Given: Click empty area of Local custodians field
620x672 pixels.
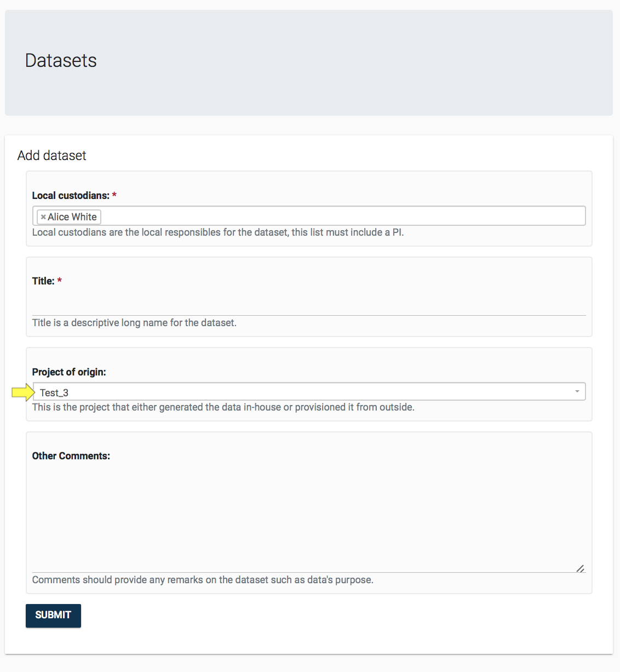Looking at the screenshot, I should [x=340, y=216].
